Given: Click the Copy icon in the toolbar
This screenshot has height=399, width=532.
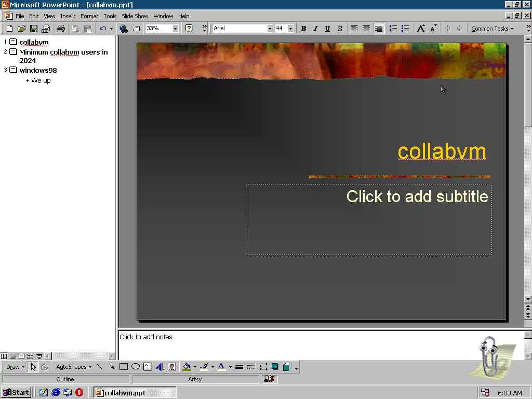Looking at the screenshot, I should point(75,29).
